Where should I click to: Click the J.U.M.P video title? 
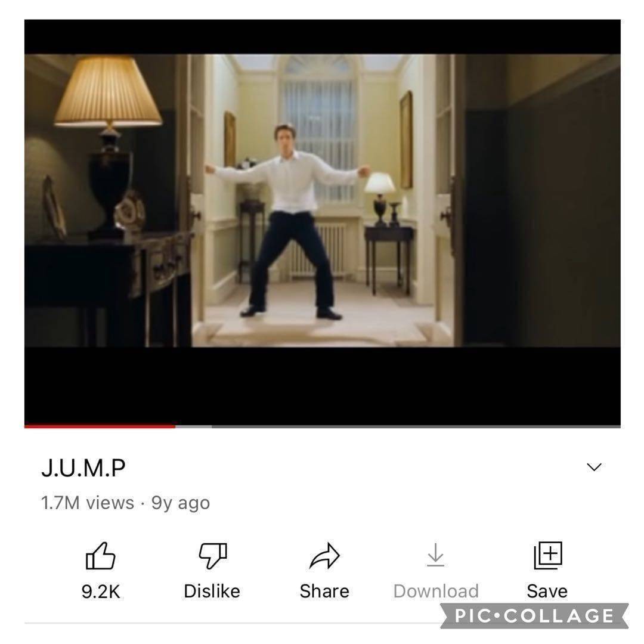[x=83, y=467]
